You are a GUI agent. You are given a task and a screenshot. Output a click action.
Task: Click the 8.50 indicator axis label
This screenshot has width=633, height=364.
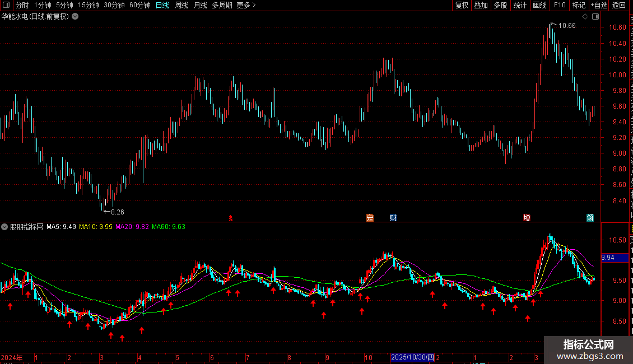[619, 321]
